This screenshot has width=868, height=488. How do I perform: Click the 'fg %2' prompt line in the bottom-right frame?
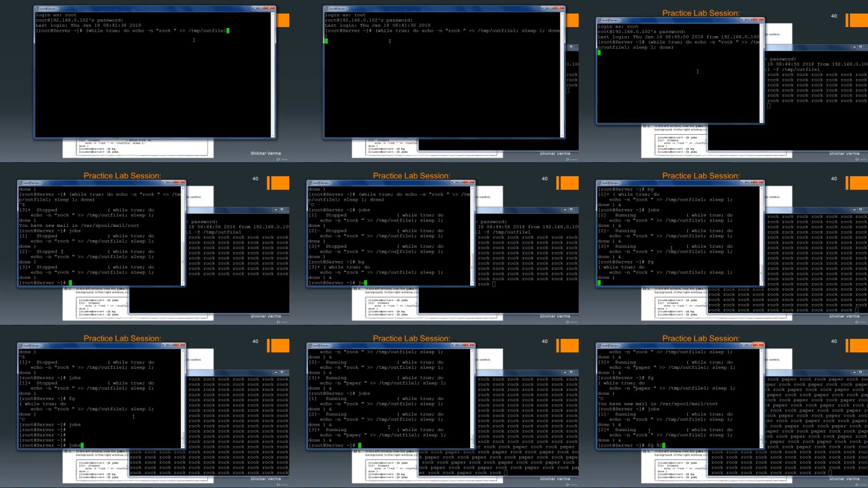click(x=631, y=446)
